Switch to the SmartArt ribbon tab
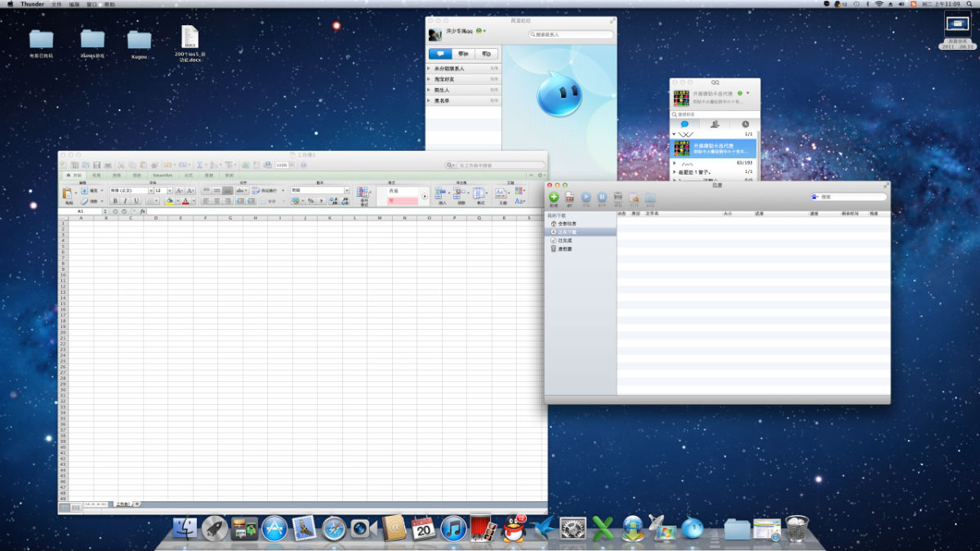 [163, 176]
